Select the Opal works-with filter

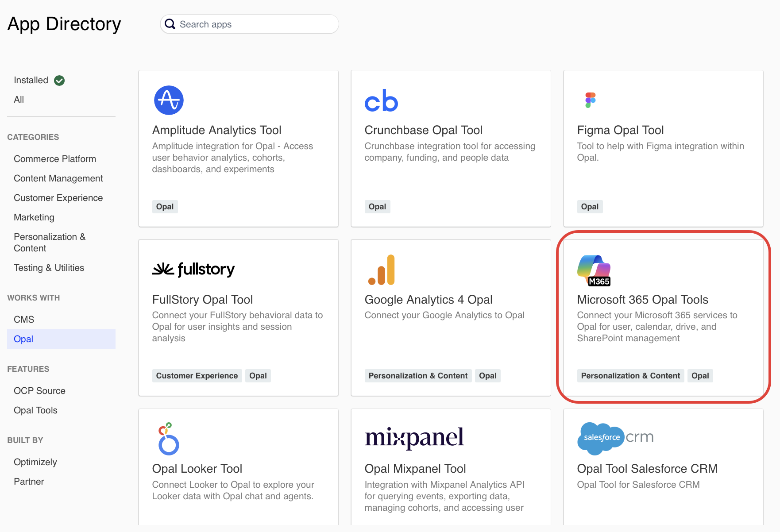point(23,339)
